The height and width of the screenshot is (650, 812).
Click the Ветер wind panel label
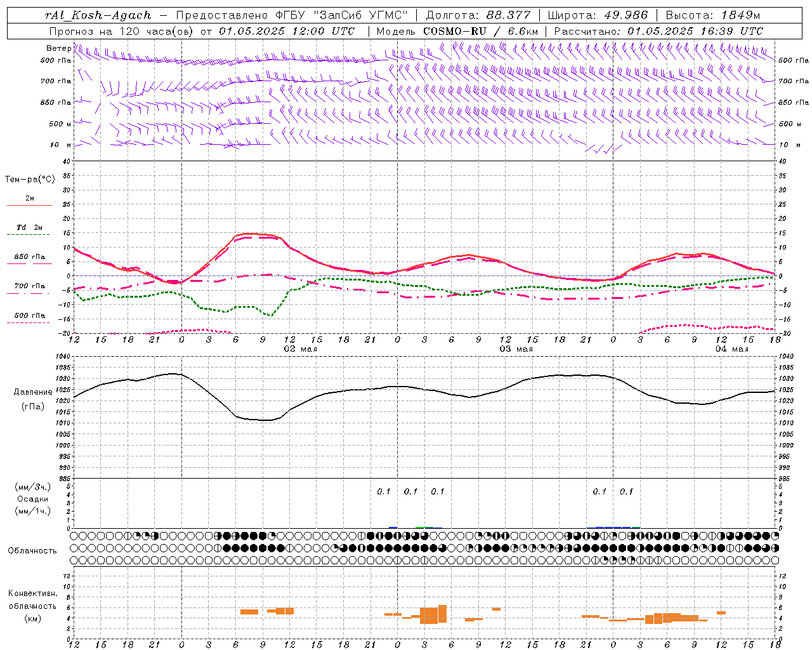point(58,48)
